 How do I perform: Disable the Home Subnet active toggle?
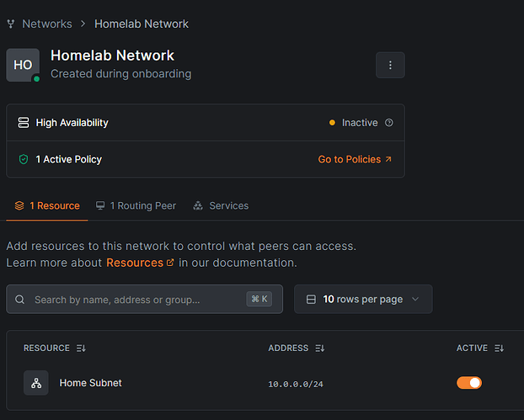pyautogui.click(x=469, y=383)
